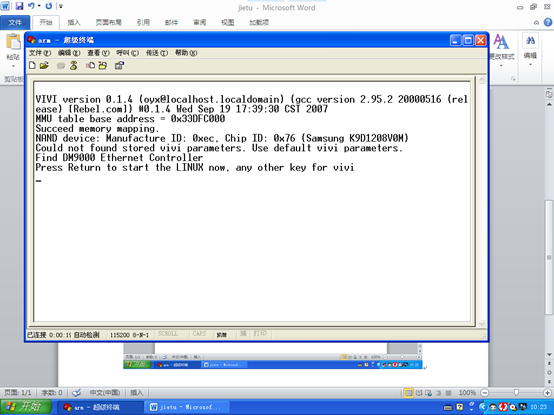Click the Word help question mark icon
Viewport: 554px width, 415px height.
(x=548, y=22)
